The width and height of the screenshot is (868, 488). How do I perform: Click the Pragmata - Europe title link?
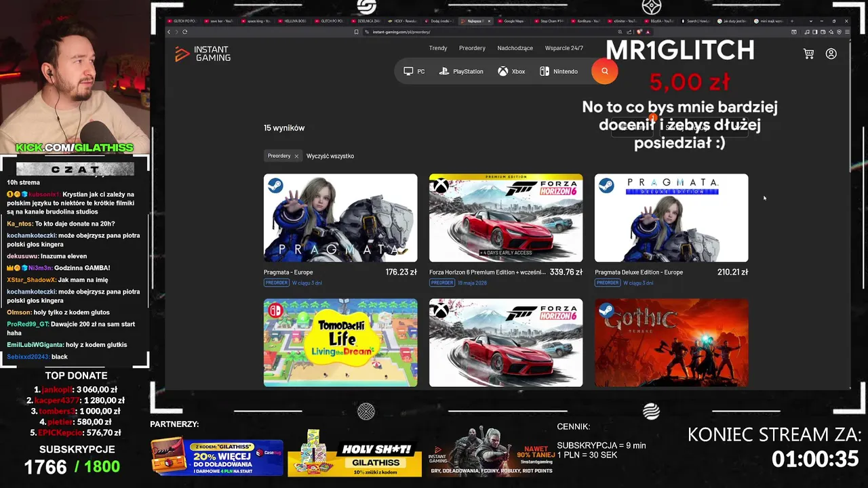(288, 272)
